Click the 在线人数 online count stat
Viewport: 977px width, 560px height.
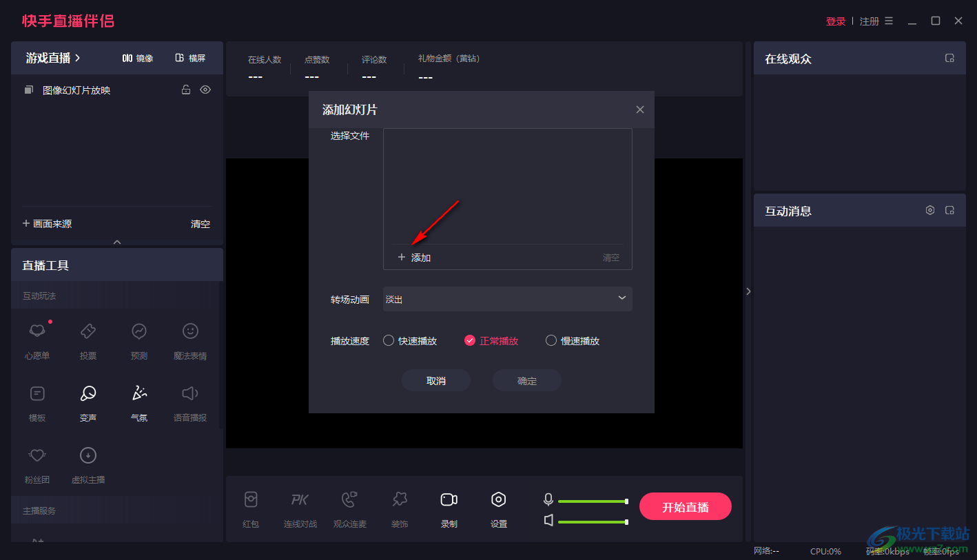click(265, 68)
